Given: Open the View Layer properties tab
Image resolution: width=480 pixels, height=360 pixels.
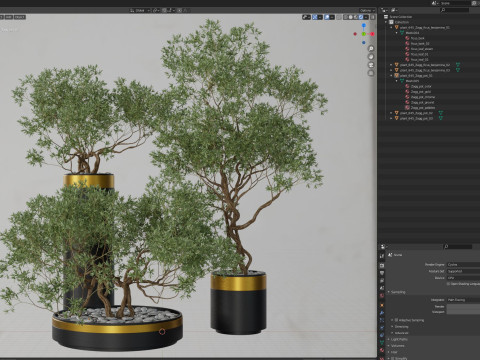Looking at the screenshot, I should pyautogui.click(x=382, y=281).
